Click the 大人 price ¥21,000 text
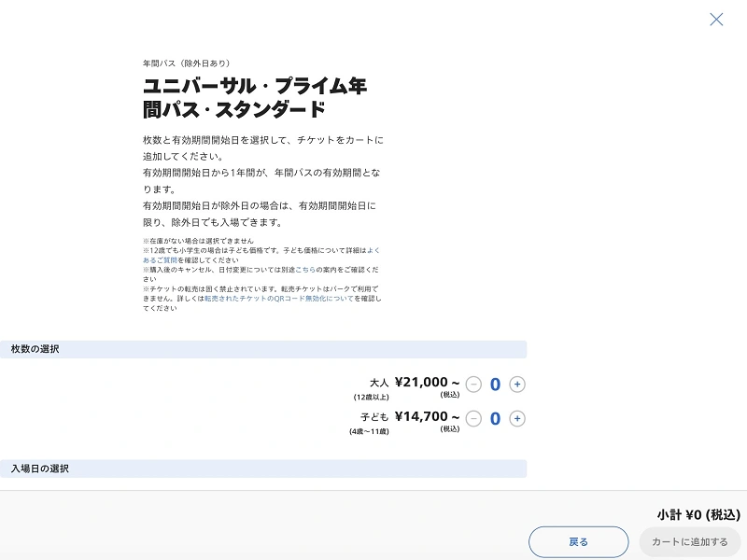The width and height of the screenshot is (747, 560). [427, 383]
